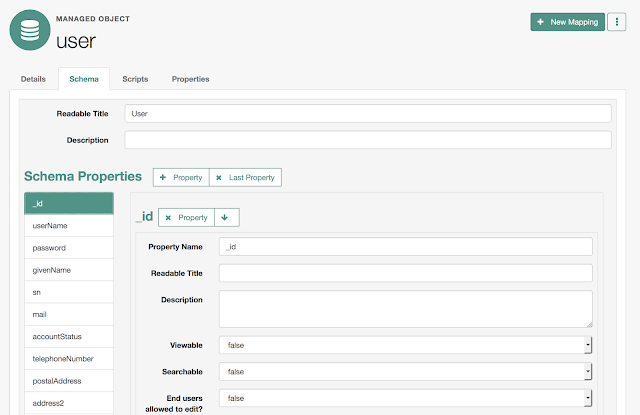The width and height of the screenshot is (640, 415).
Task: Select the Schema tab
Action: pyautogui.click(x=84, y=79)
